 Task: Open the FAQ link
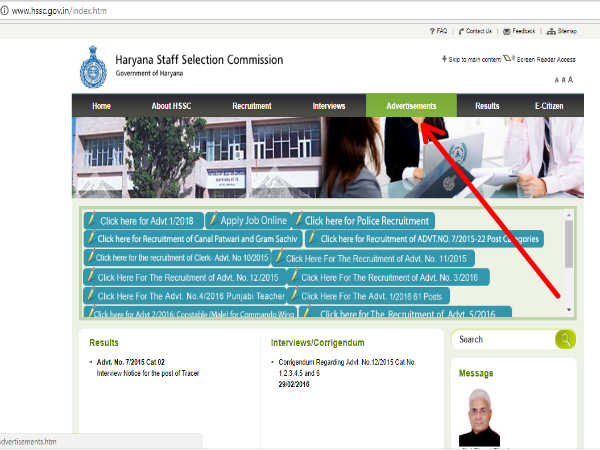tap(439, 31)
